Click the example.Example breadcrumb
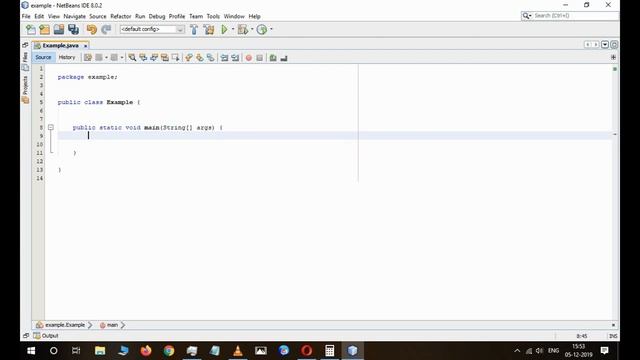 pos(61,325)
